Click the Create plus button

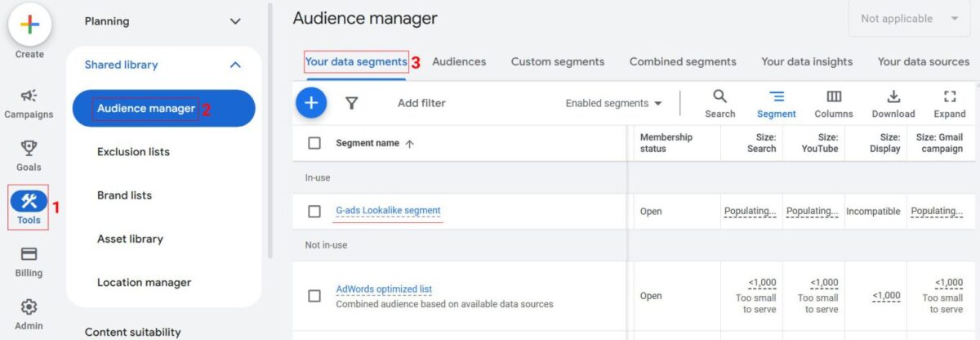pyautogui.click(x=29, y=25)
